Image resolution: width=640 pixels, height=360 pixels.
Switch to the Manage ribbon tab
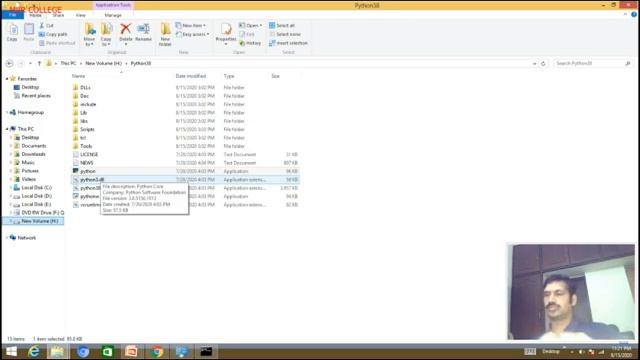click(x=113, y=15)
